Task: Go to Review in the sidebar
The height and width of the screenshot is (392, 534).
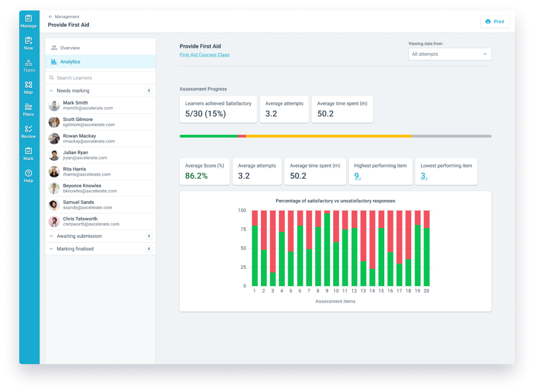Action: [x=29, y=131]
